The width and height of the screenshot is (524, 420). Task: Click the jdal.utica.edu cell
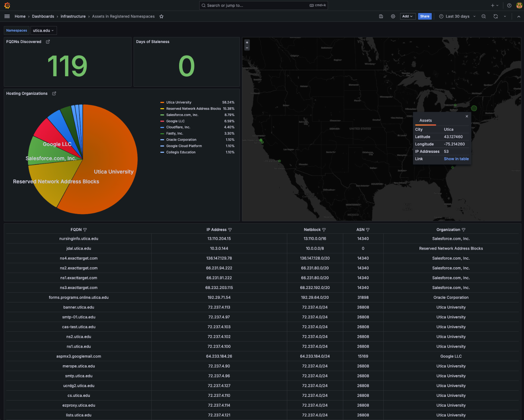[79, 248]
